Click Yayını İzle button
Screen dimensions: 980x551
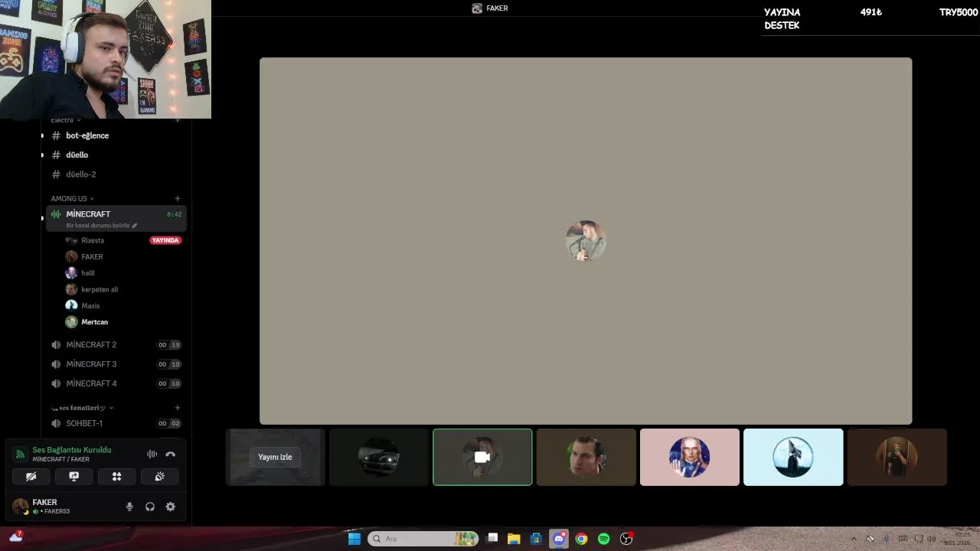275,457
